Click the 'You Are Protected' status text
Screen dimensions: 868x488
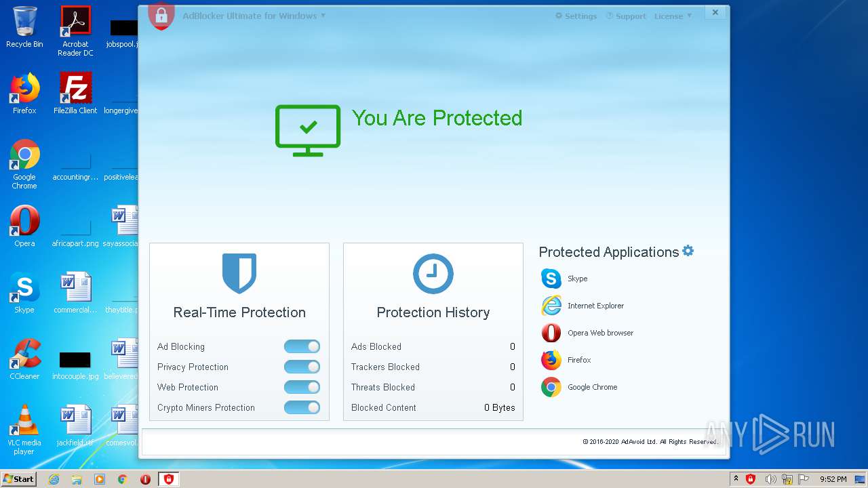click(x=437, y=118)
